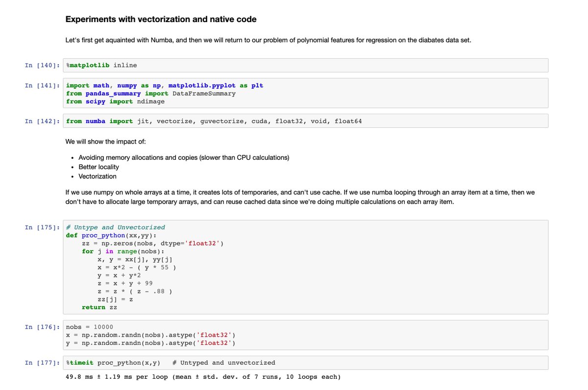This screenshot has height=390, width=588.
Task: Click the %matplotlib inline code cell
Action: tap(305, 65)
